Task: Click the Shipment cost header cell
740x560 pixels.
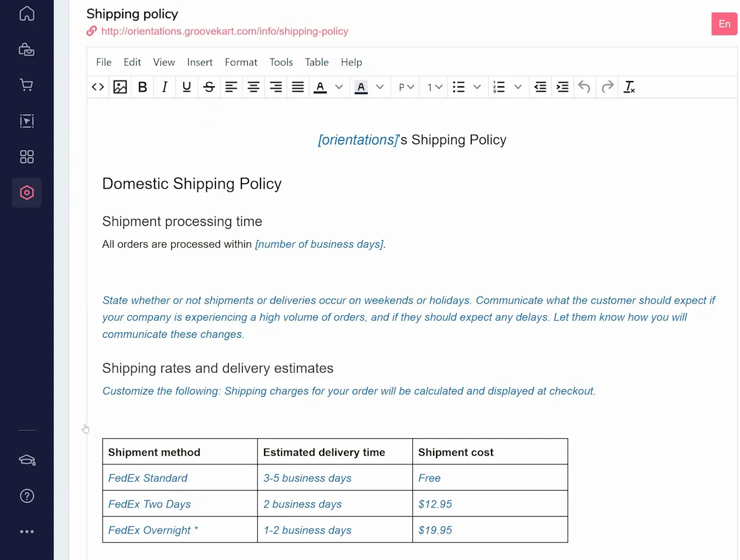Action: click(490, 452)
